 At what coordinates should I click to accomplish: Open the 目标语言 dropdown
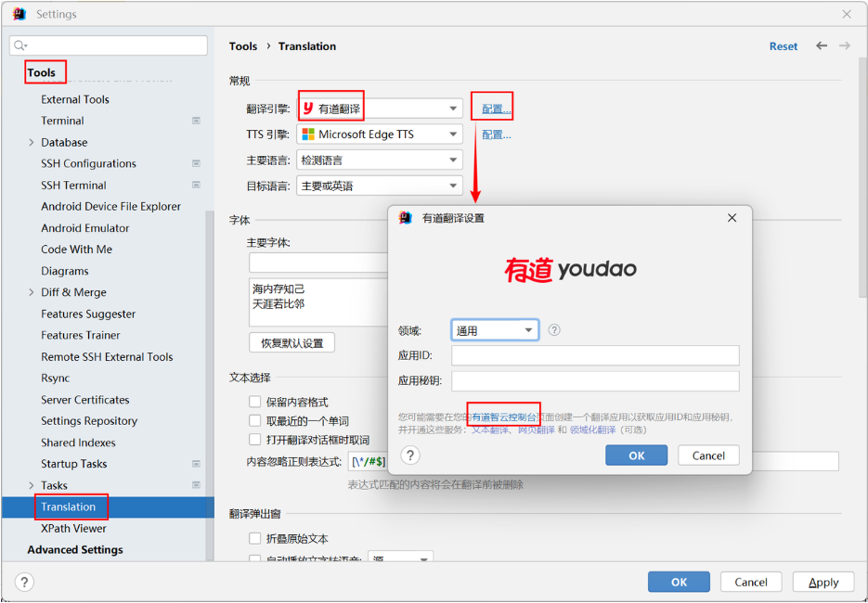click(x=380, y=186)
